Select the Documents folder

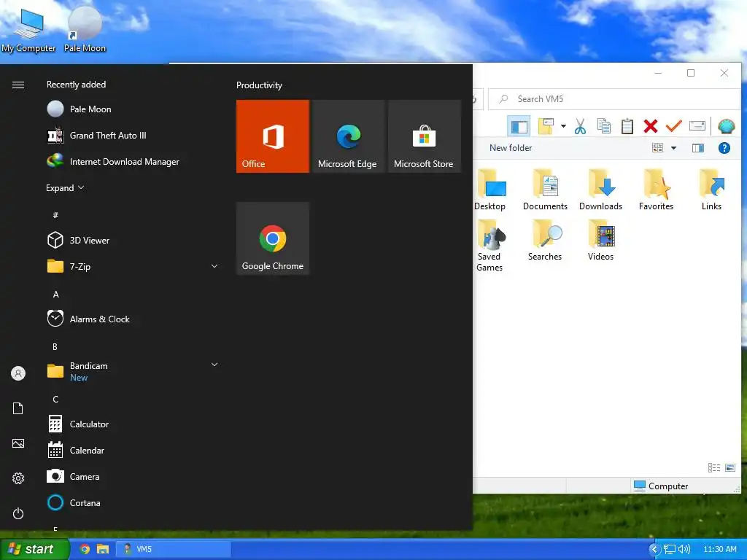pos(545,190)
